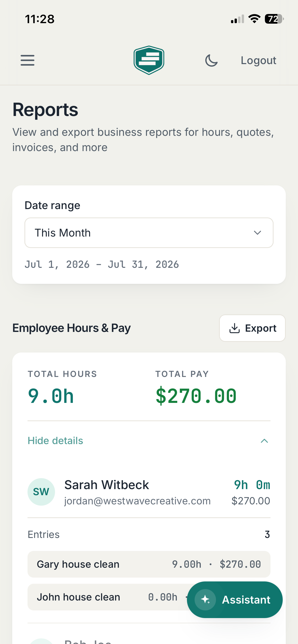Click the 9h 0m duration for Sarah Witbeck
Image resolution: width=298 pixels, height=644 pixels.
pos(252,485)
